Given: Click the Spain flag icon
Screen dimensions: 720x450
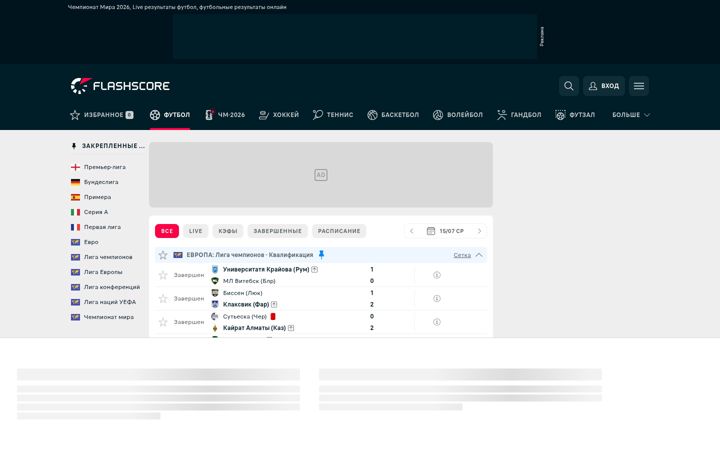Looking at the screenshot, I should pos(75,197).
